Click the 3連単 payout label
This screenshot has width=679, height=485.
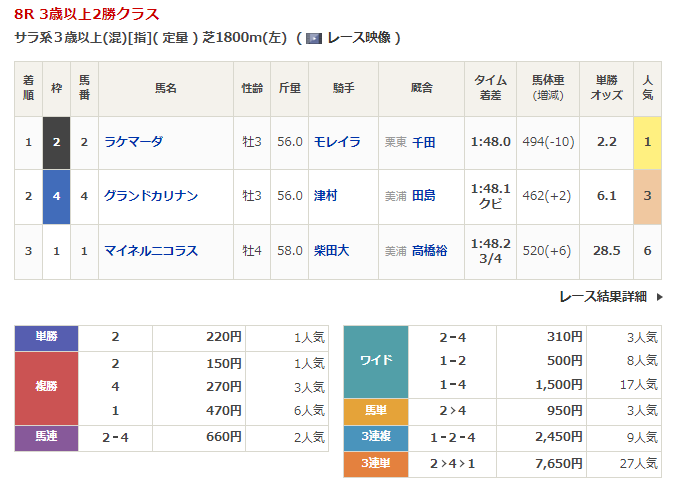[376, 463]
